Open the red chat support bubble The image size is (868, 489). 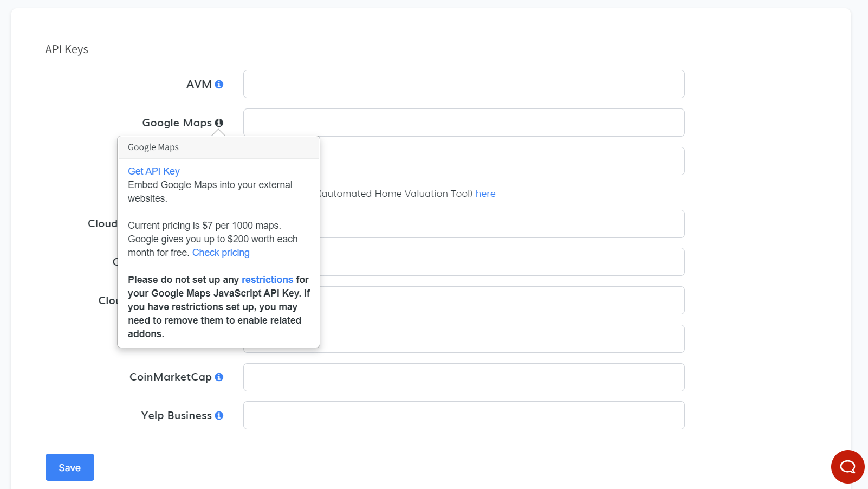point(847,467)
